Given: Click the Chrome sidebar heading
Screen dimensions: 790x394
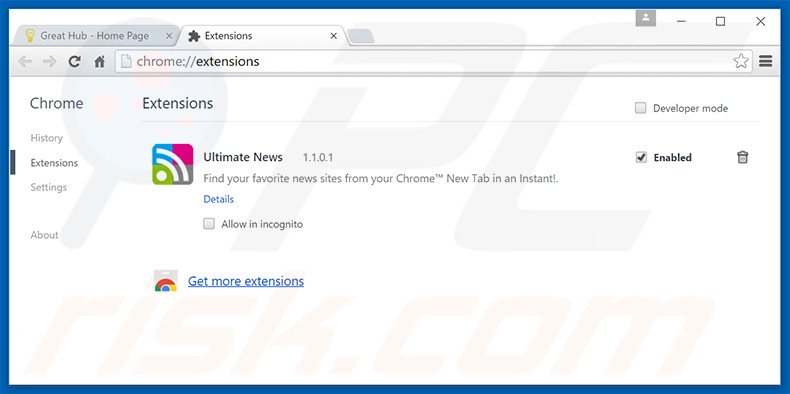Looking at the screenshot, I should tap(56, 103).
